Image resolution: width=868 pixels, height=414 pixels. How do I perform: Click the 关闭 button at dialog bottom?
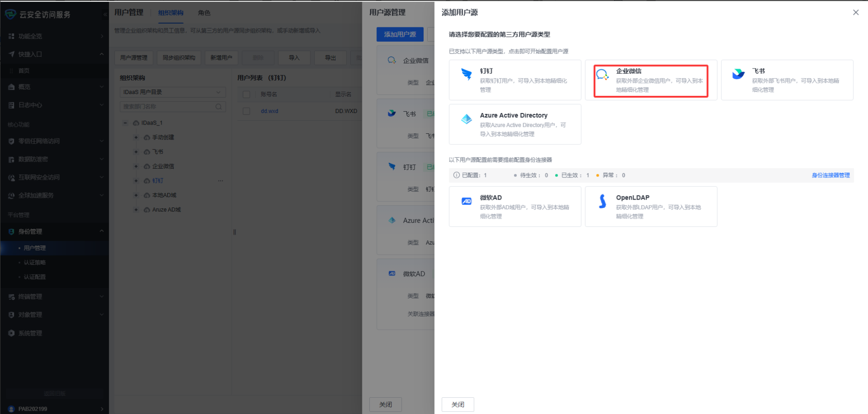pyautogui.click(x=457, y=404)
